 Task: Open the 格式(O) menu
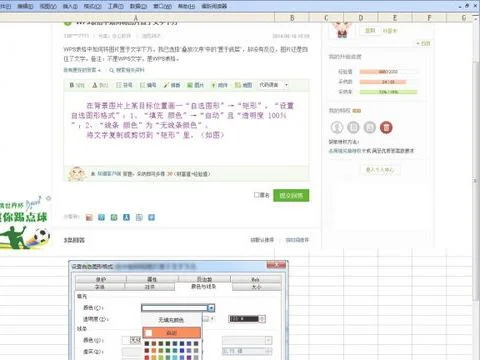[92, 6]
